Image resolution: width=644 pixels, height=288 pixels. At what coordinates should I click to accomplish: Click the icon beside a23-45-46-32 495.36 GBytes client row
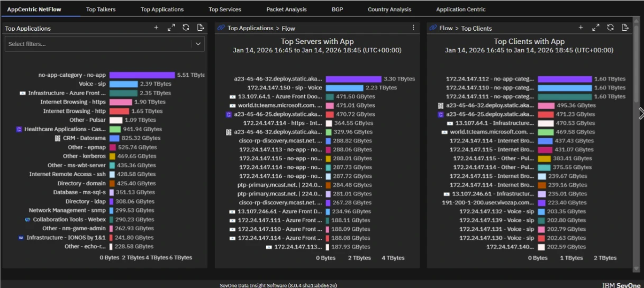(440, 105)
